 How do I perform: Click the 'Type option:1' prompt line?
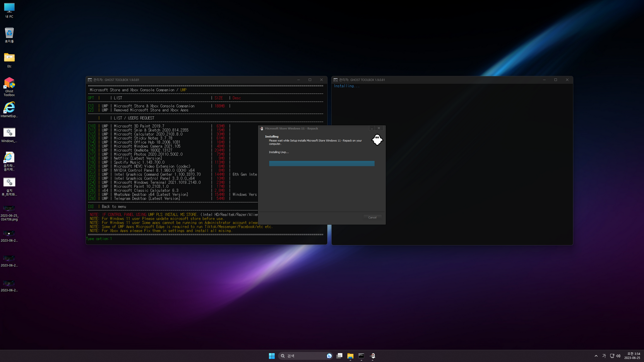(99, 239)
